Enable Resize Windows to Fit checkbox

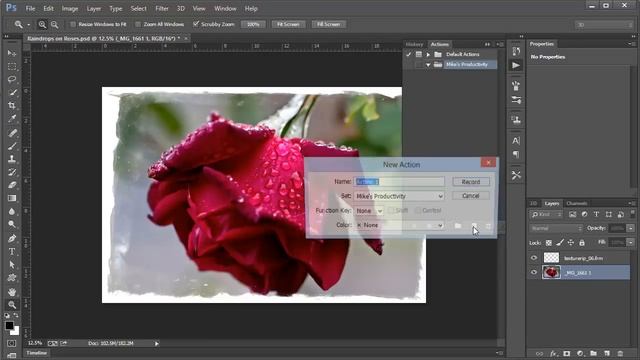pyautogui.click(x=73, y=24)
